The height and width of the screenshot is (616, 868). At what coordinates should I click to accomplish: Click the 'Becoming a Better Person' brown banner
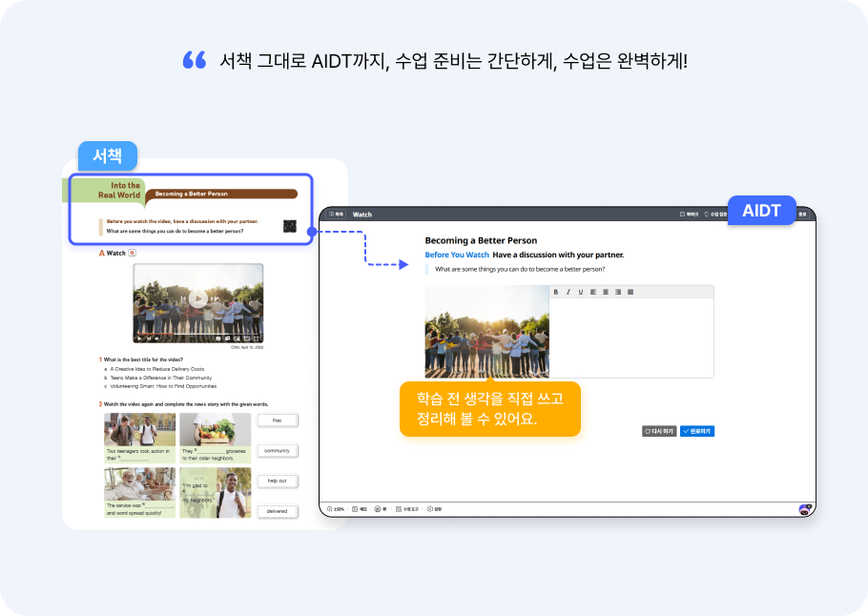pos(221,194)
